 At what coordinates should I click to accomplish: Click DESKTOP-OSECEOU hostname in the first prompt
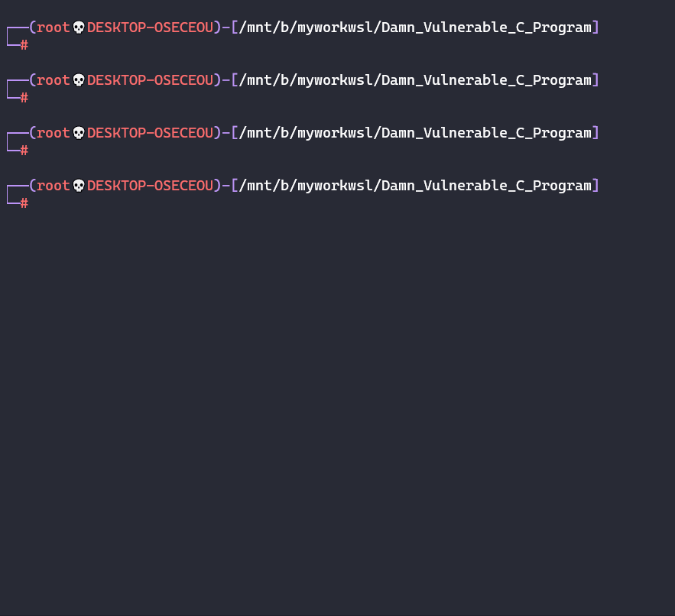click(x=150, y=28)
